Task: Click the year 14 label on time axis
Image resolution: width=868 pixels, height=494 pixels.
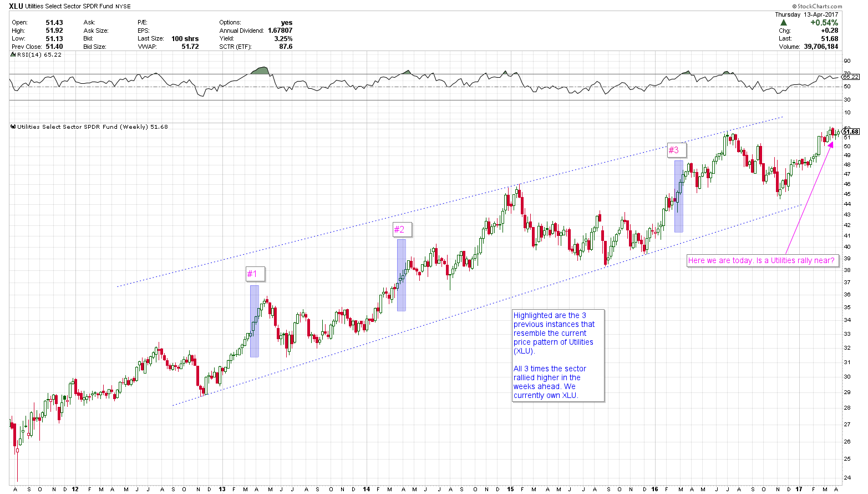Action: tap(367, 489)
